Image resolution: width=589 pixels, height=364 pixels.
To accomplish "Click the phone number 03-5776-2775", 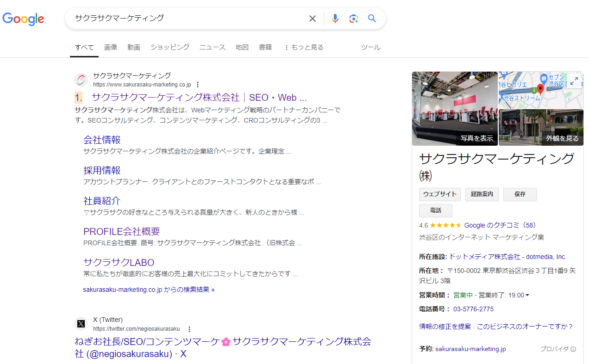I will [473, 309].
